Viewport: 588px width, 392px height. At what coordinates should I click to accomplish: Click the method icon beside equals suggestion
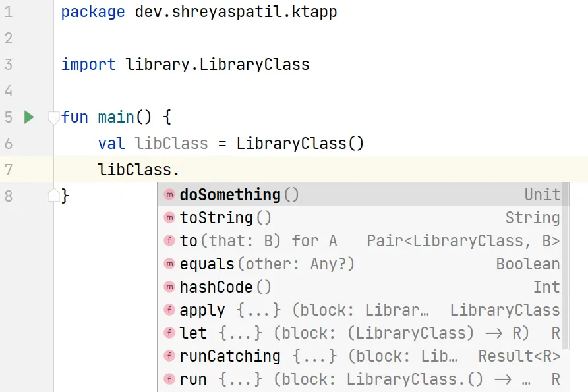point(169,264)
